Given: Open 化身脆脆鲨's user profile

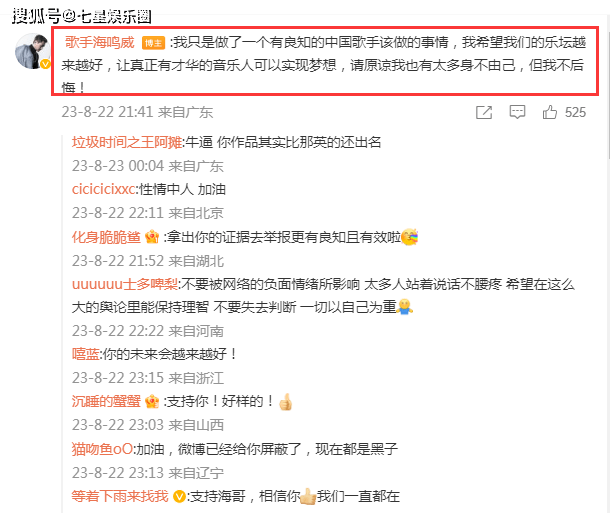Looking at the screenshot, I should click(106, 237).
